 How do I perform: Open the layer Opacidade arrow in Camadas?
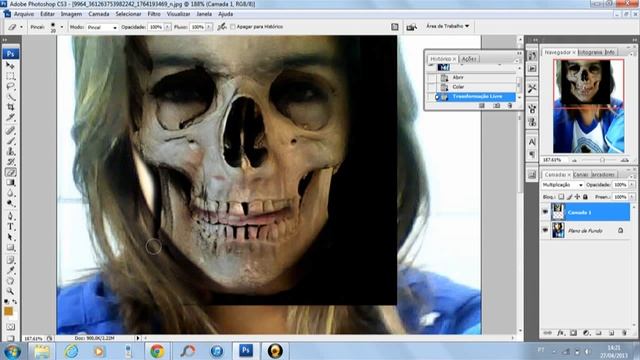(x=632, y=185)
